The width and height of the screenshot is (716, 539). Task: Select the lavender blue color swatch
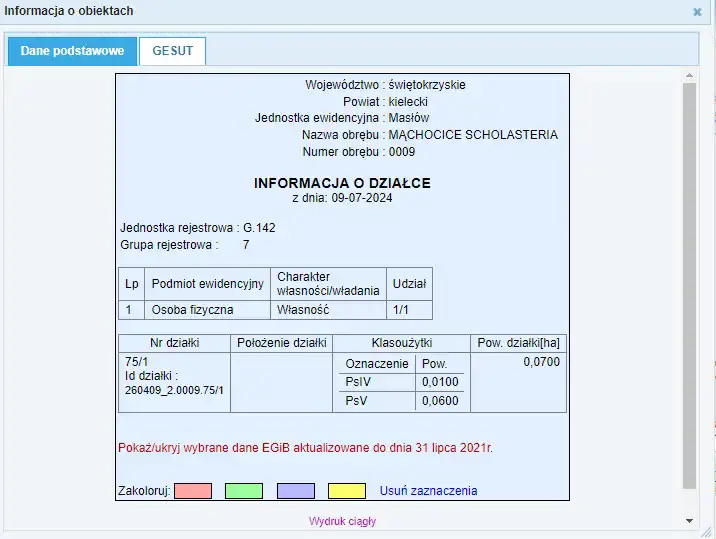coord(296,491)
